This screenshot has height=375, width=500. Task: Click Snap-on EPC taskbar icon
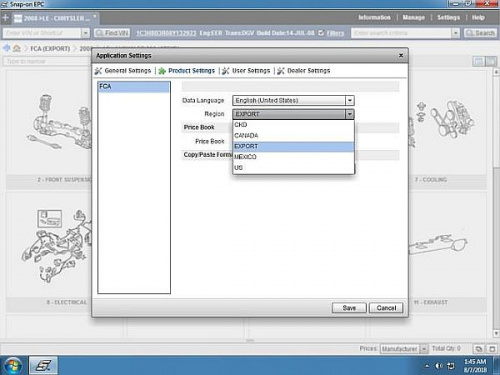pos(43,365)
